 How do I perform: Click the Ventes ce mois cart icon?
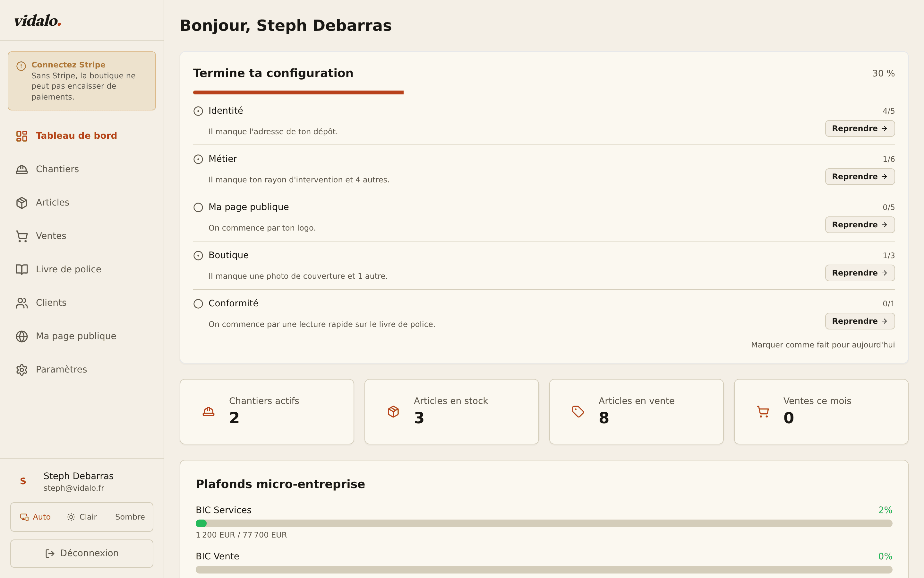763,411
